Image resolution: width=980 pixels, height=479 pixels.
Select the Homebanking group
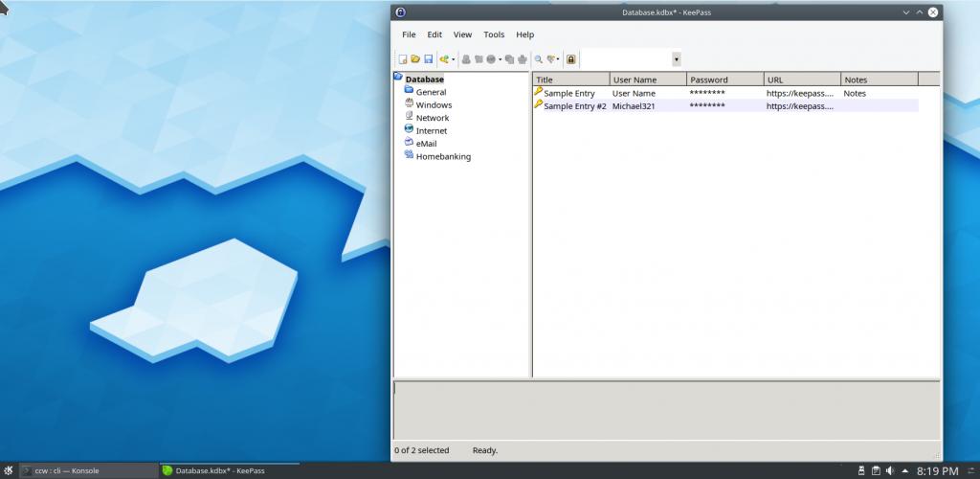point(442,156)
